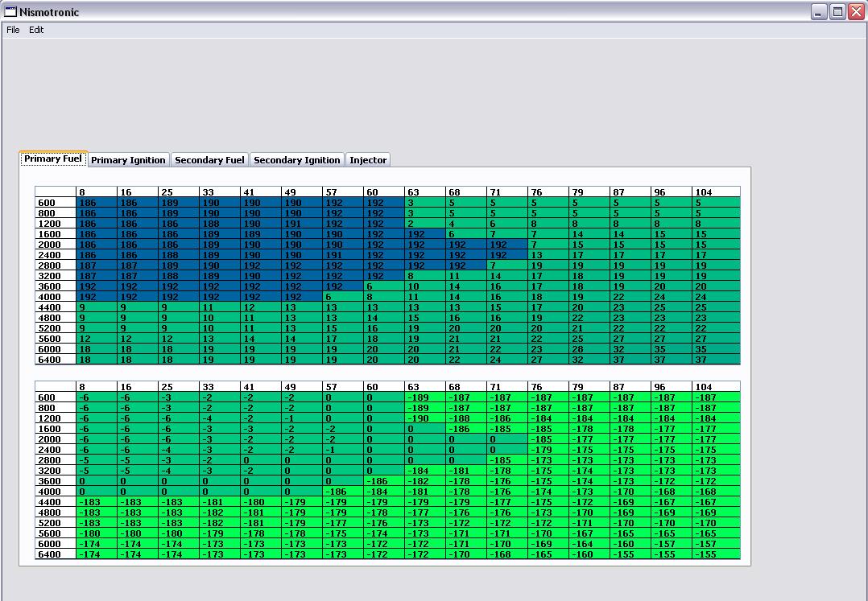Select cell 35 at row 6000, column 96
The width and height of the screenshot is (868, 601).
pos(671,349)
